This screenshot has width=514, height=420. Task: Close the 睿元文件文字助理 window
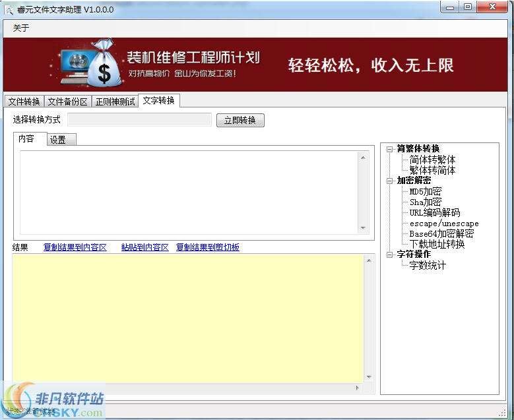click(x=492, y=7)
